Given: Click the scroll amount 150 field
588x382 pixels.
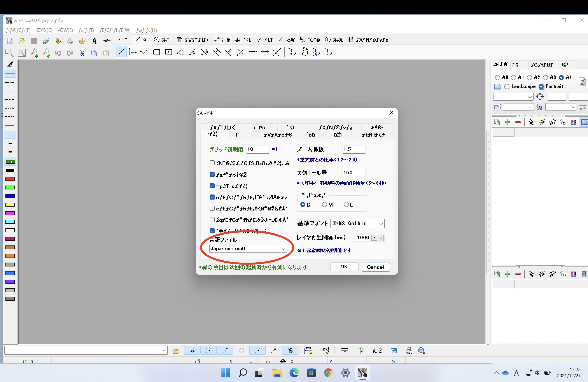Looking at the screenshot, I should point(353,173).
